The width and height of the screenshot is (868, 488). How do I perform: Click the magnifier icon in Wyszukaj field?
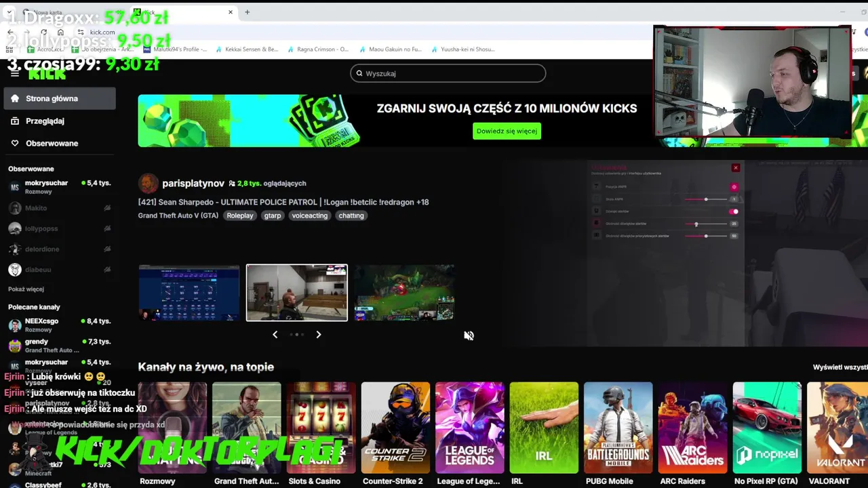tap(359, 73)
